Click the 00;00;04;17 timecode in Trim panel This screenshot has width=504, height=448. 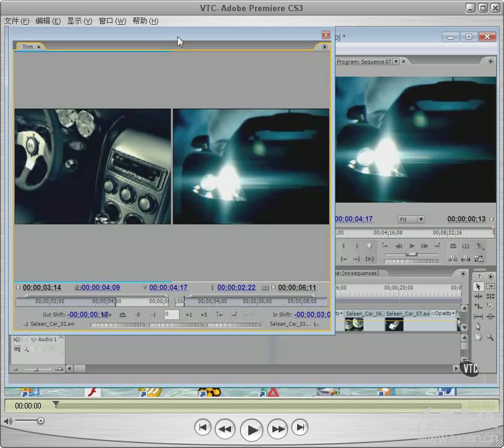[x=168, y=287]
